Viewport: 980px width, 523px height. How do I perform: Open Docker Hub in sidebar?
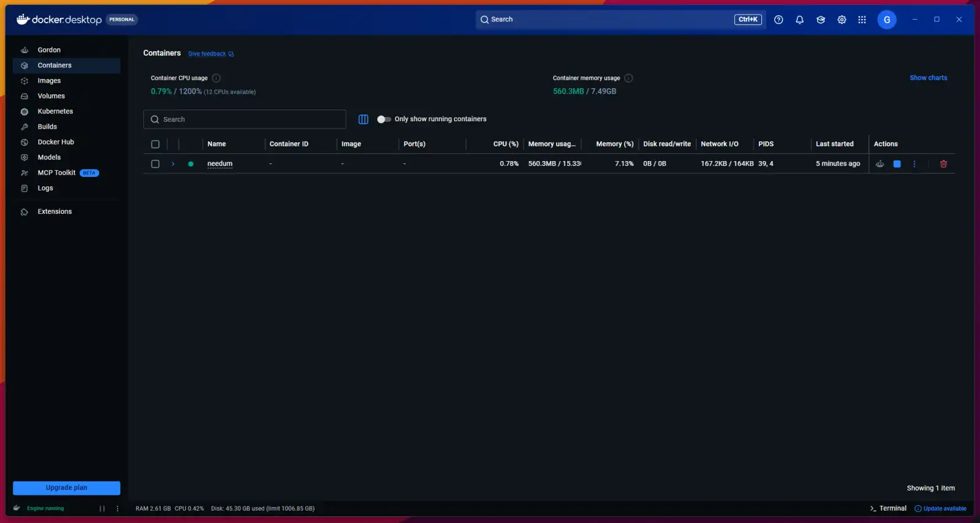pos(66,142)
